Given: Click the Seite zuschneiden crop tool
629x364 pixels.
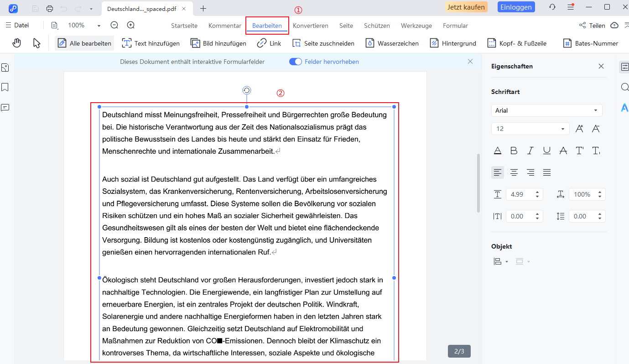Looking at the screenshot, I should pos(296,43).
